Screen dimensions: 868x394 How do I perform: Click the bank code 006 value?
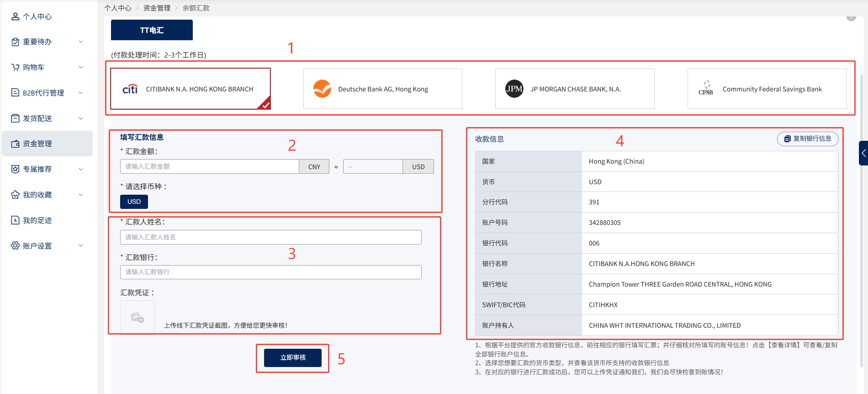(594, 243)
